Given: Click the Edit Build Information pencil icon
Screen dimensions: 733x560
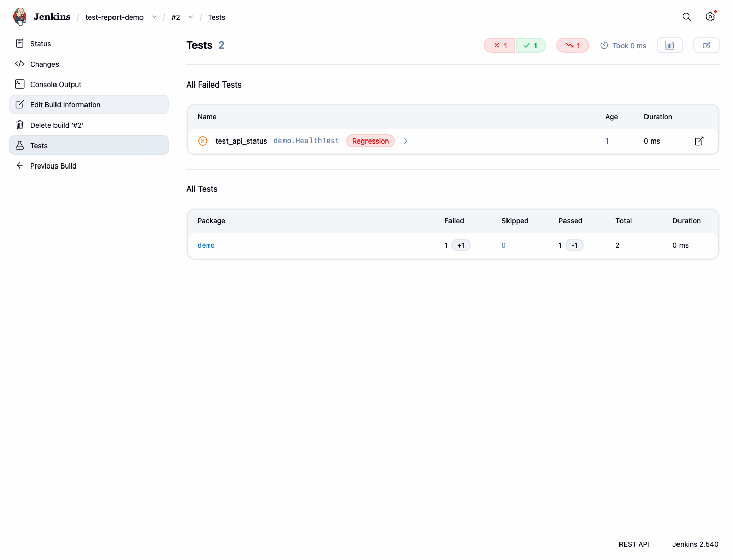Looking at the screenshot, I should pos(20,104).
